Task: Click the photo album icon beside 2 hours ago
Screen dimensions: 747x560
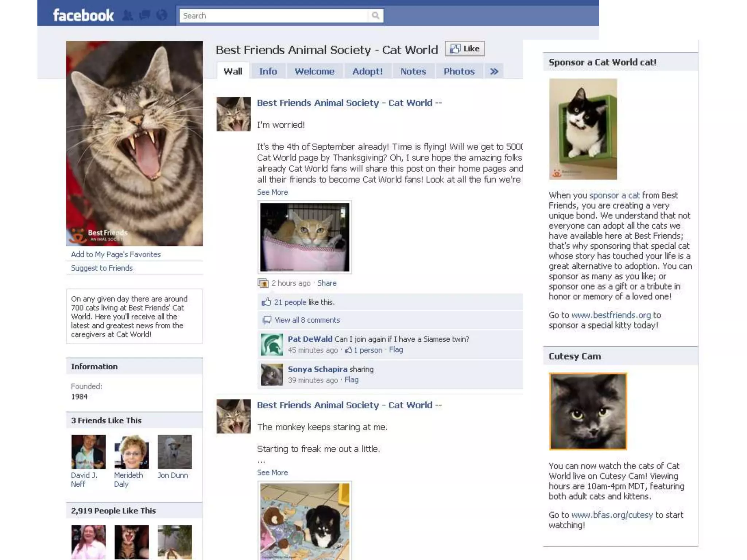Action: (x=263, y=283)
